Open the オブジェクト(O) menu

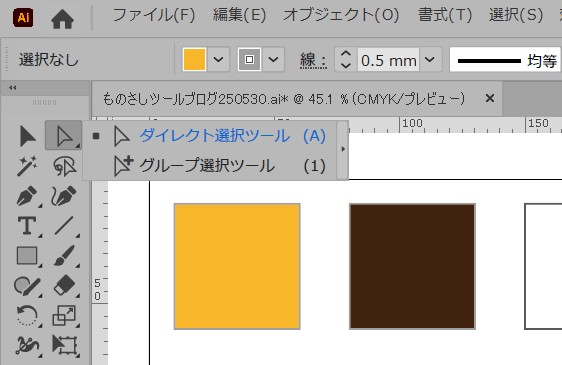[341, 15]
